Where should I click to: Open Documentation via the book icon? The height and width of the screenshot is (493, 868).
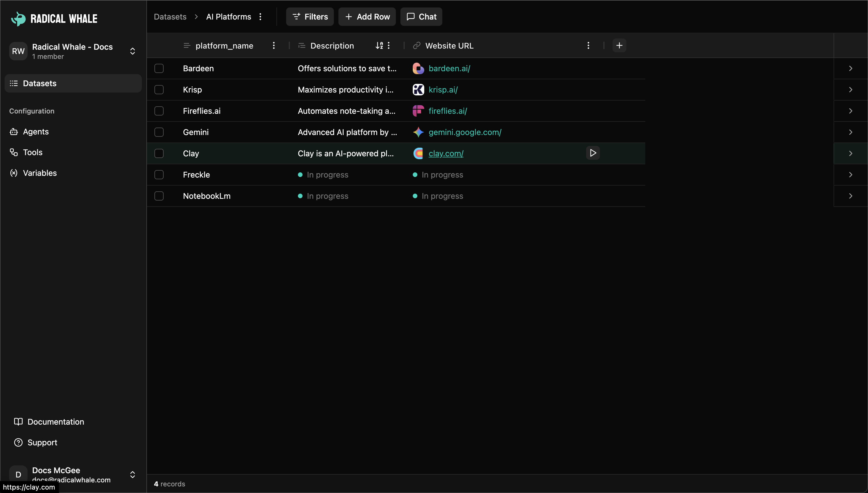19,421
